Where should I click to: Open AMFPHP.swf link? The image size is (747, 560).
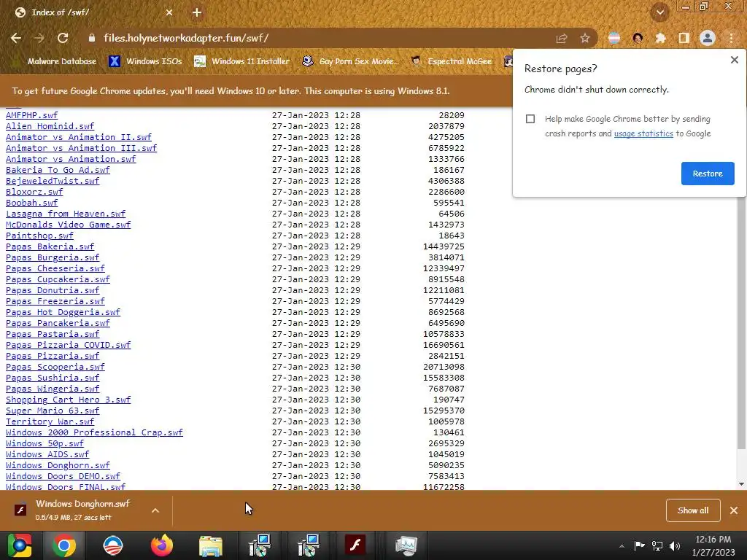(x=31, y=115)
